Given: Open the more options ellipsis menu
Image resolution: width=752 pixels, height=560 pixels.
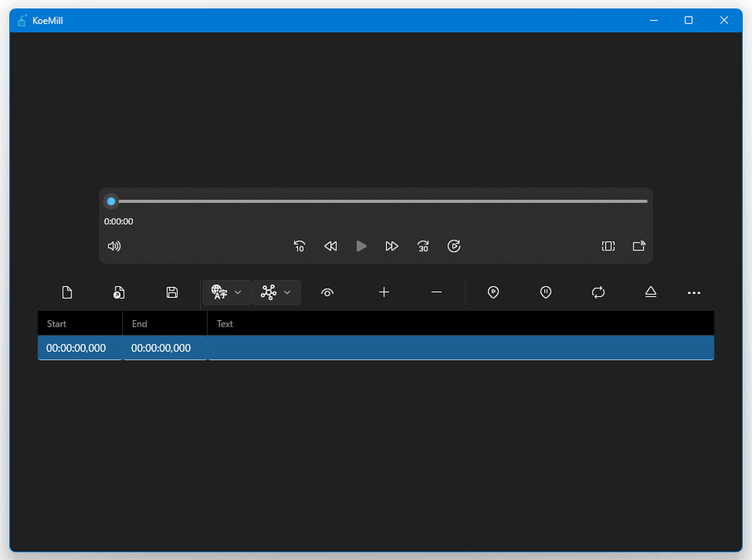Looking at the screenshot, I should pyautogui.click(x=694, y=292).
